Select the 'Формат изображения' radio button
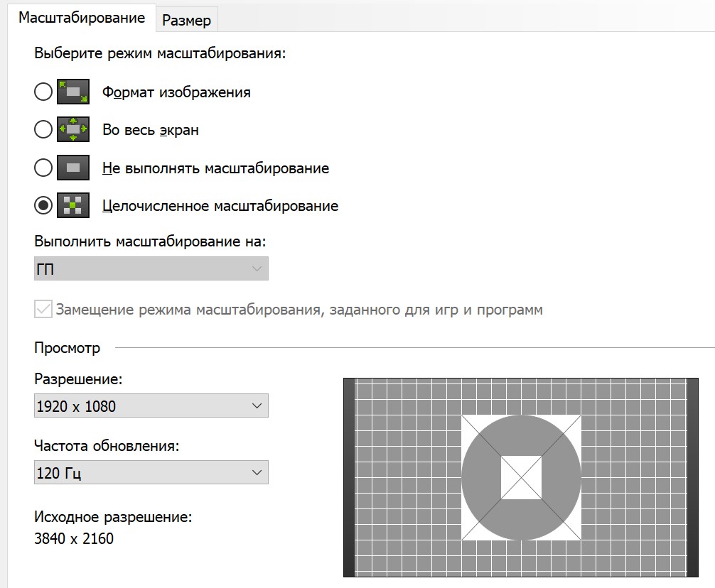This screenshot has height=588, width=715. (x=43, y=92)
